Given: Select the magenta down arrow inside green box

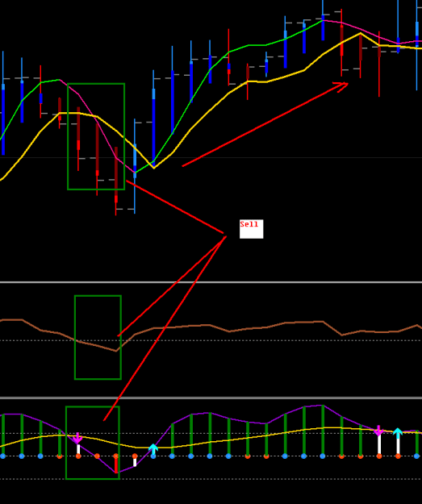Looking at the screenshot, I should coord(77,439).
